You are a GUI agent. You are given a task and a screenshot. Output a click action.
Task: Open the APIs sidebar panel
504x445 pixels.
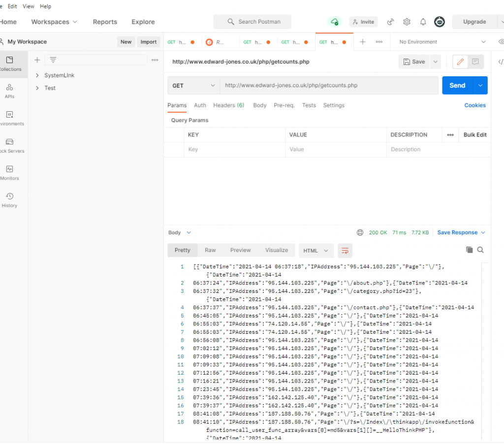[10, 92]
